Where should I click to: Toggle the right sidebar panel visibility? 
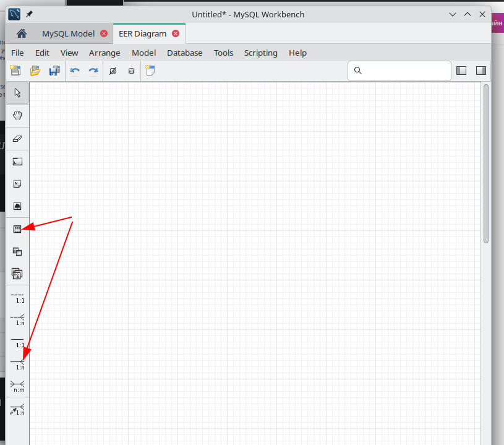[481, 71]
